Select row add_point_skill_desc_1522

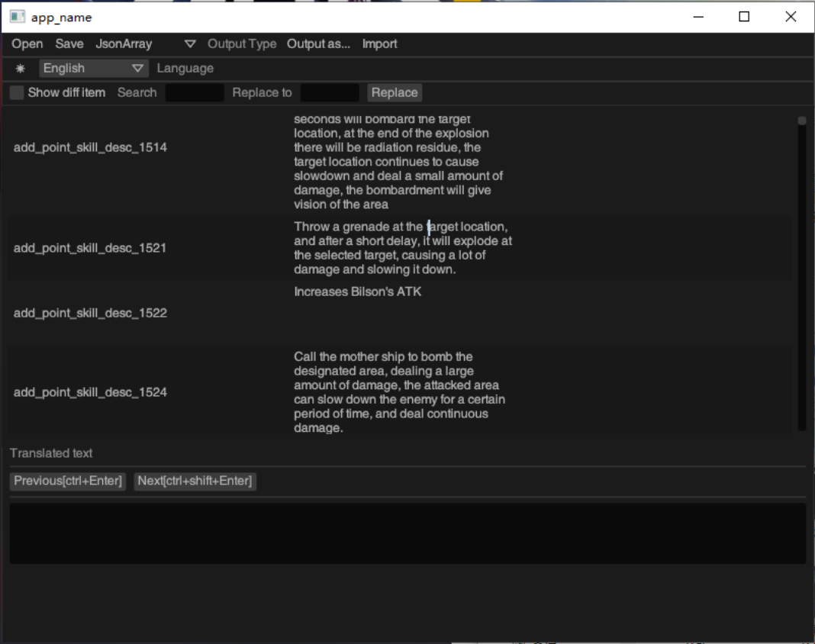click(x=92, y=313)
